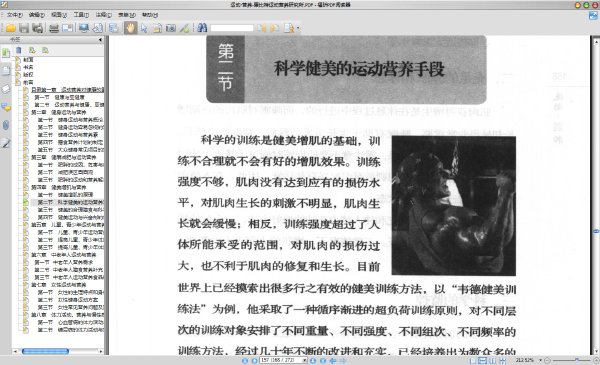Select bookmark 第一节 健康与亚健康

click(60, 97)
